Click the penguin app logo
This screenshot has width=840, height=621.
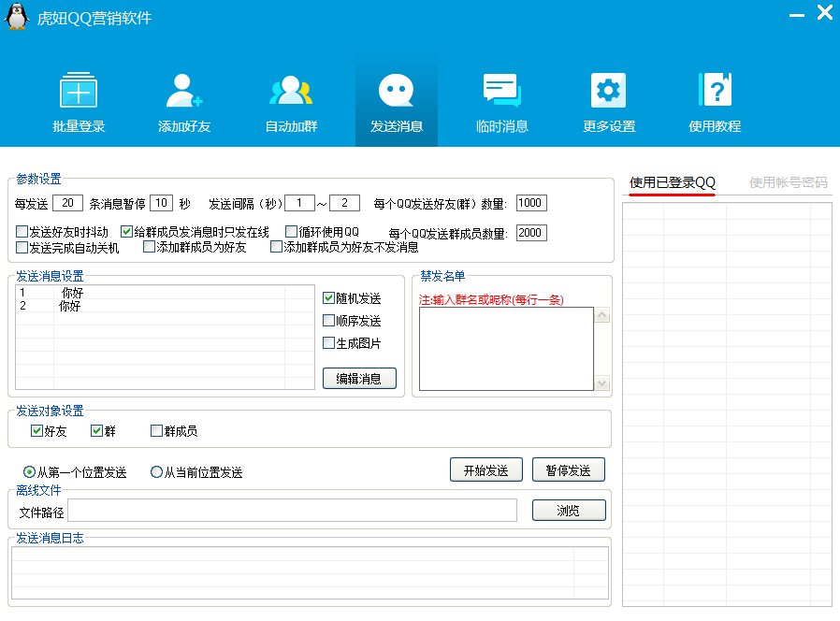point(17,16)
